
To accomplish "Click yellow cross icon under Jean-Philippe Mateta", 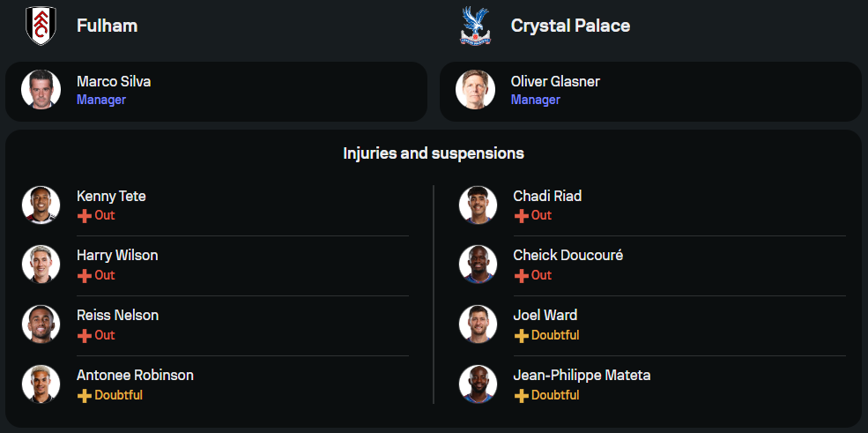I will [x=521, y=395].
